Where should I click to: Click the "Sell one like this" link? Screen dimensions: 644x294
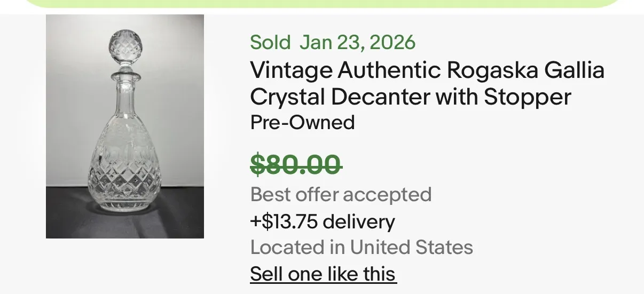point(323,274)
